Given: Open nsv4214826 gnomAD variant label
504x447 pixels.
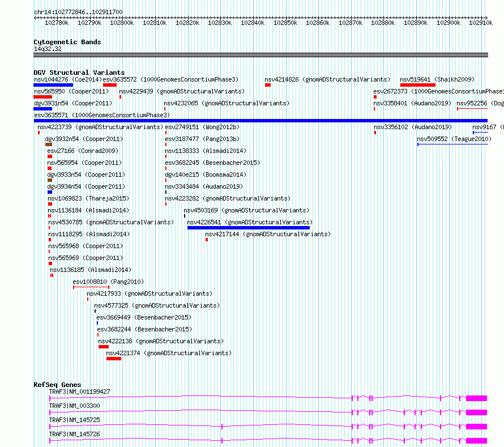Looking at the screenshot, I should 327,79.
